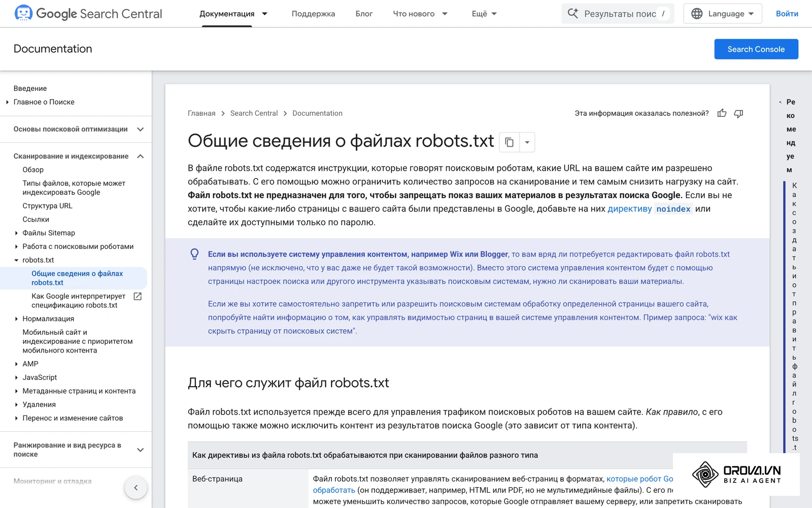Screen dimensions: 812x508
Task: Focus the Результаты поиска search field
Action: [x=618, y=14]
